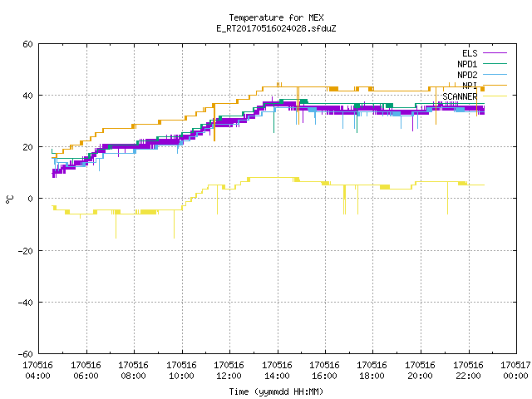Image resolution: width=532 pixels, height=399 pixels.
Task: Click the y-axis label -60
Action: coord(26,354)
